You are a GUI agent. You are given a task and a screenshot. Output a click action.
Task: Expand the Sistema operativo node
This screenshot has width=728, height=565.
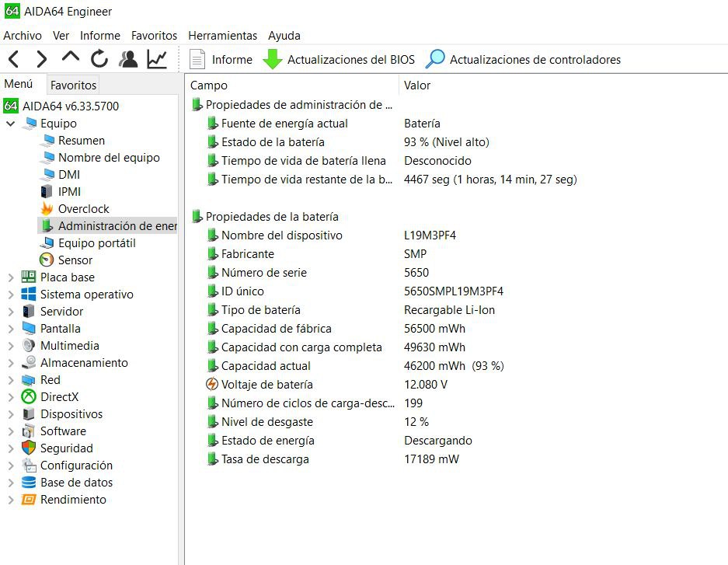click(x=11, y=295)
